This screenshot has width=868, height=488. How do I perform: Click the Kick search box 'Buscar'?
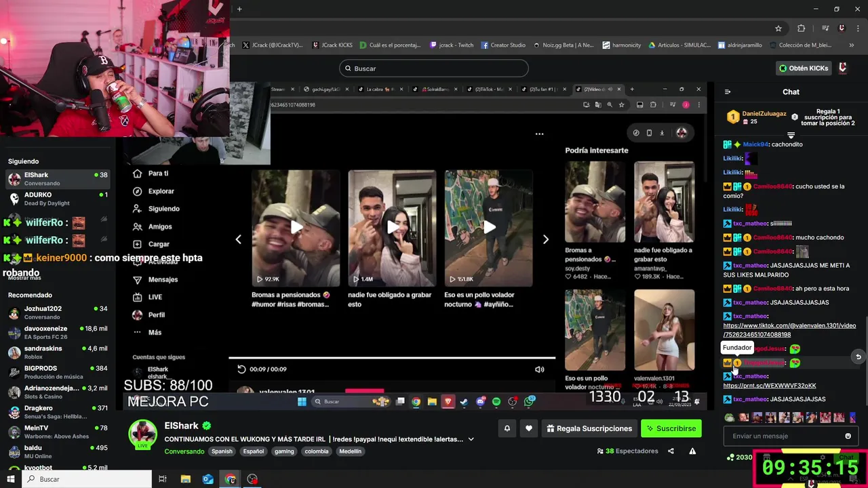[434, 68]
